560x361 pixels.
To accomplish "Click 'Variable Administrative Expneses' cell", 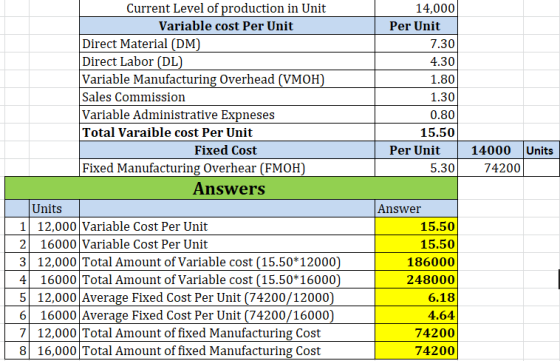I will click(x=227, y=115).
